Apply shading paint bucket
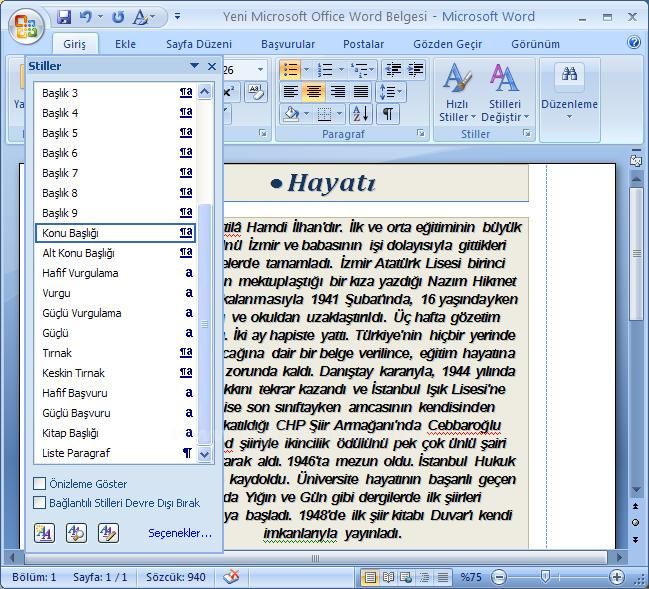This screenshot has height=589, width=649. [292, 114]
